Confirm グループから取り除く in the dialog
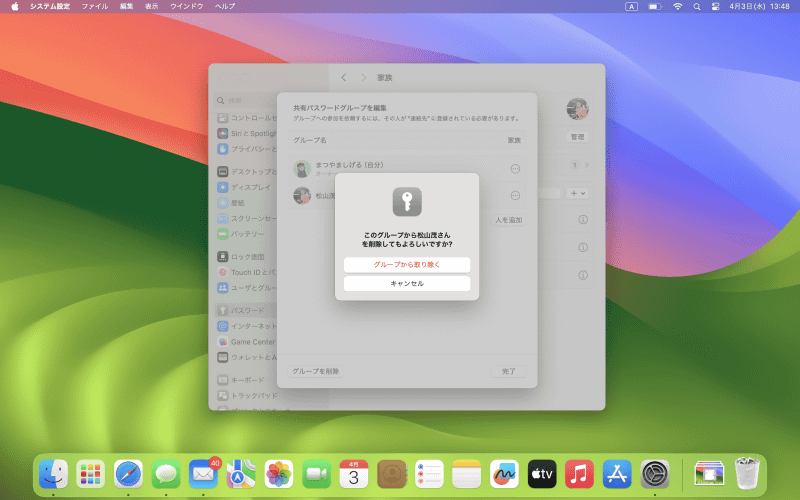Screen dimensions: 800x500 [407, 265]
